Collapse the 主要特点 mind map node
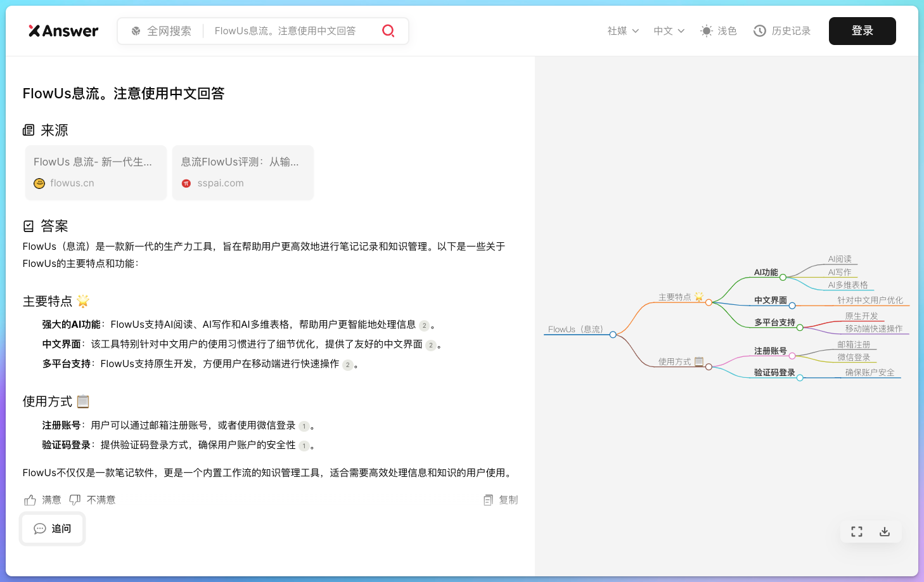The image size is (924, 582). pyautogui.click(x=709, y=302)
